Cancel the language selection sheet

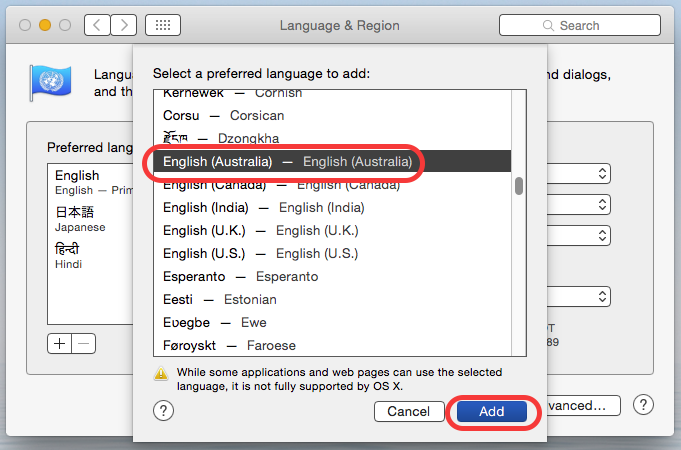tap(408, 411)
